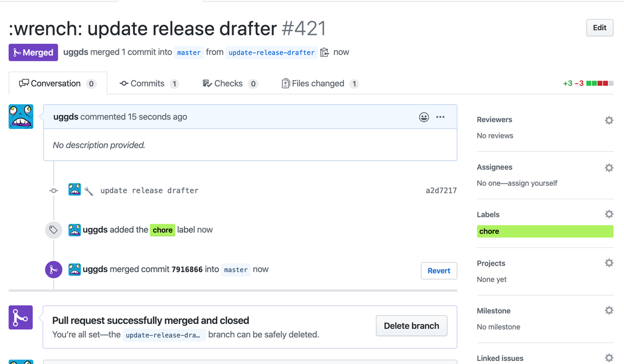
Task: Copy the branch name using the copy icon
Action: pos(323,52)
